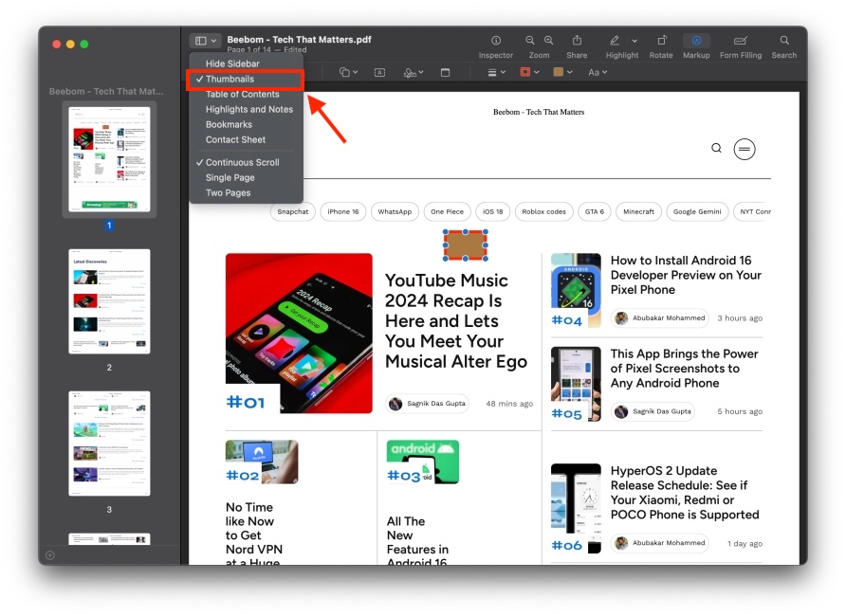The width and height of the screenshot is (846, 616).
Task: Open YouTube Music 2024 Recap article
Action: click(x=455, y=321)
